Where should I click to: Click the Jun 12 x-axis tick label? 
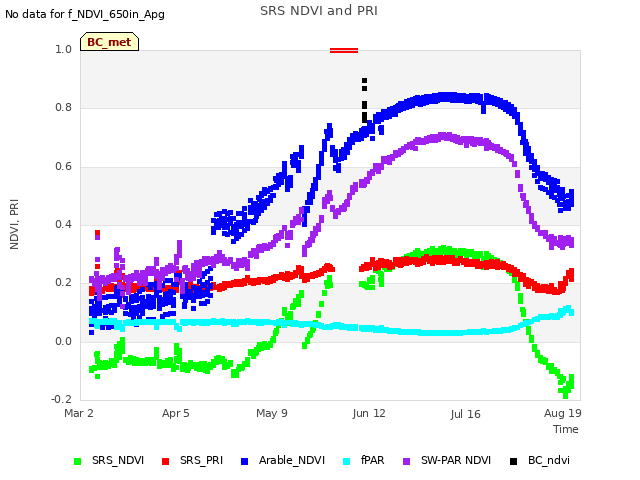369,413
